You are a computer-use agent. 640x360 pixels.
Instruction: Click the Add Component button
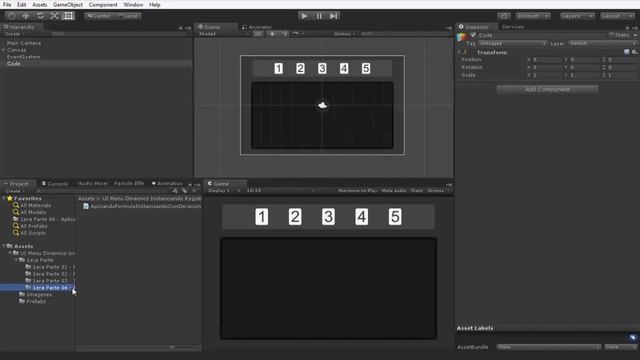coord(547,89)
